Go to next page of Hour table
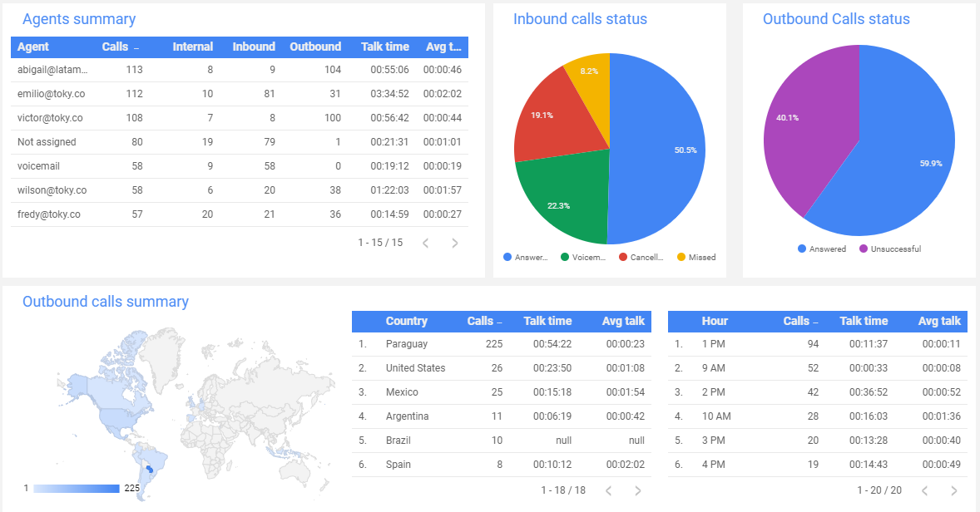This screenshot has width=980, height=512. point(954,490)
